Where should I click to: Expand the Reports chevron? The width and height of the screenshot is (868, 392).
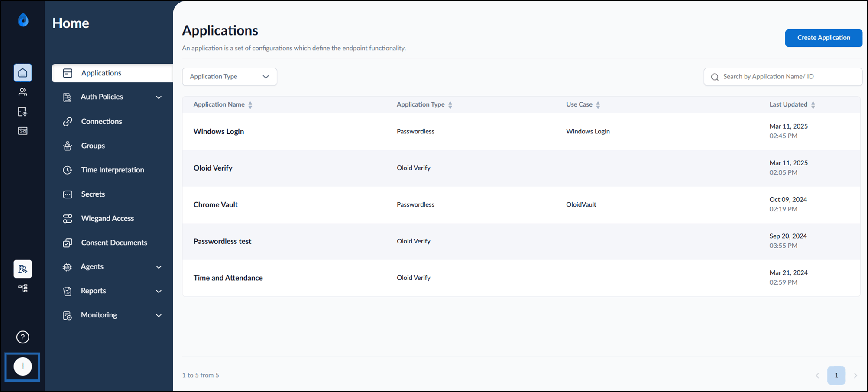pyautogui.click(x=159, y=292)
